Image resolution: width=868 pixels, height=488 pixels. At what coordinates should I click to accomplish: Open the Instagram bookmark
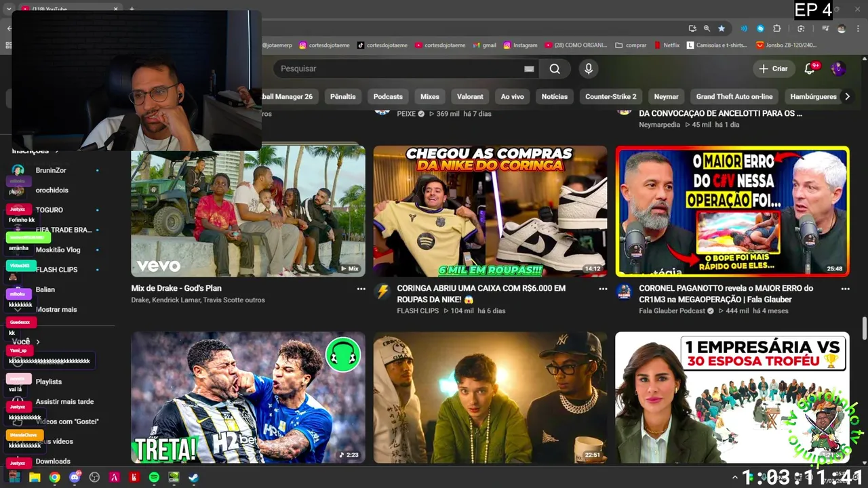520,45
